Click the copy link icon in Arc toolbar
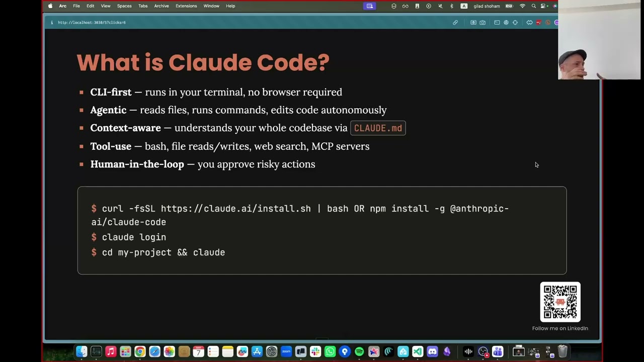The image size is (644, 362). pyautogui.click(x=455, y=23)
